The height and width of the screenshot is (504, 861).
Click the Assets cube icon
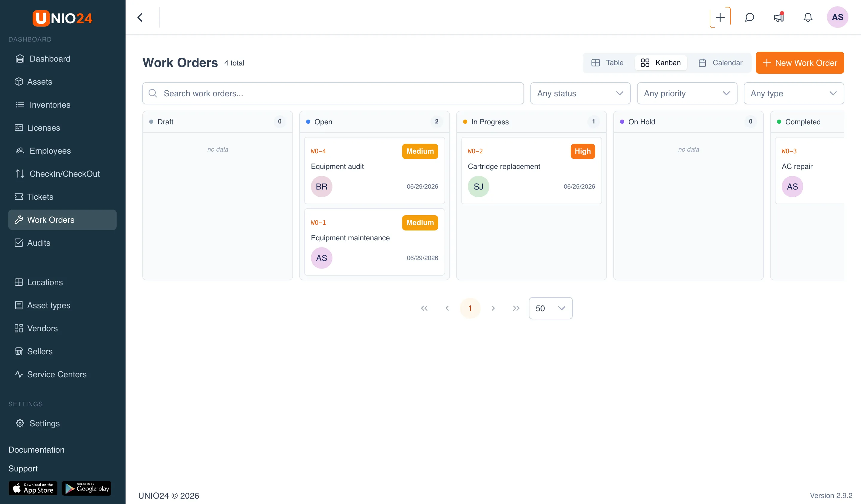click(19, 82)
